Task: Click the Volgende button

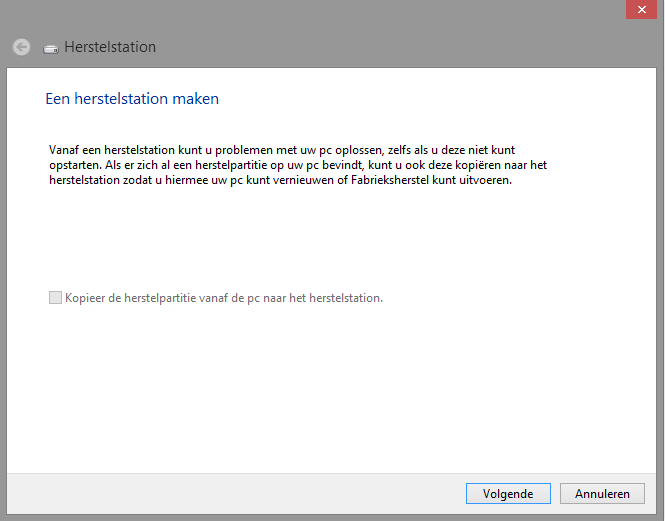Action: [507, 493]
